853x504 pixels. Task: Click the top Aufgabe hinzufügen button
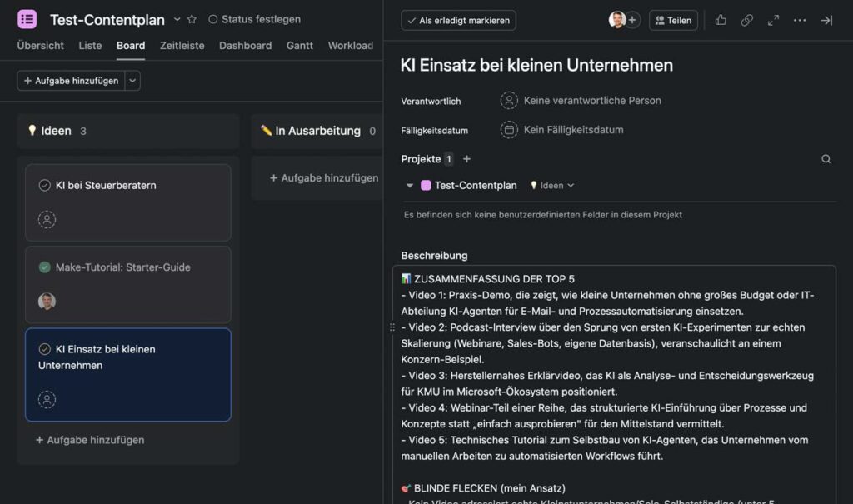72,81
